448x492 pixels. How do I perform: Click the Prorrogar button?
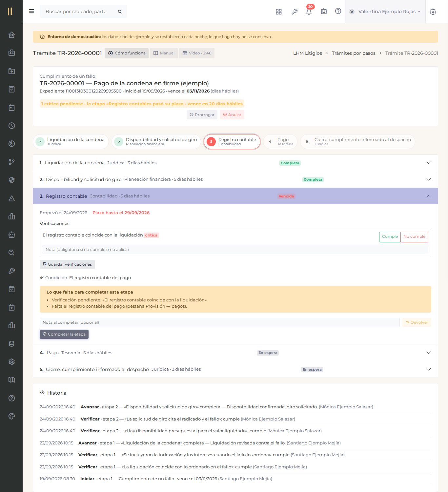pyautogui.click(x=202, y=115)
